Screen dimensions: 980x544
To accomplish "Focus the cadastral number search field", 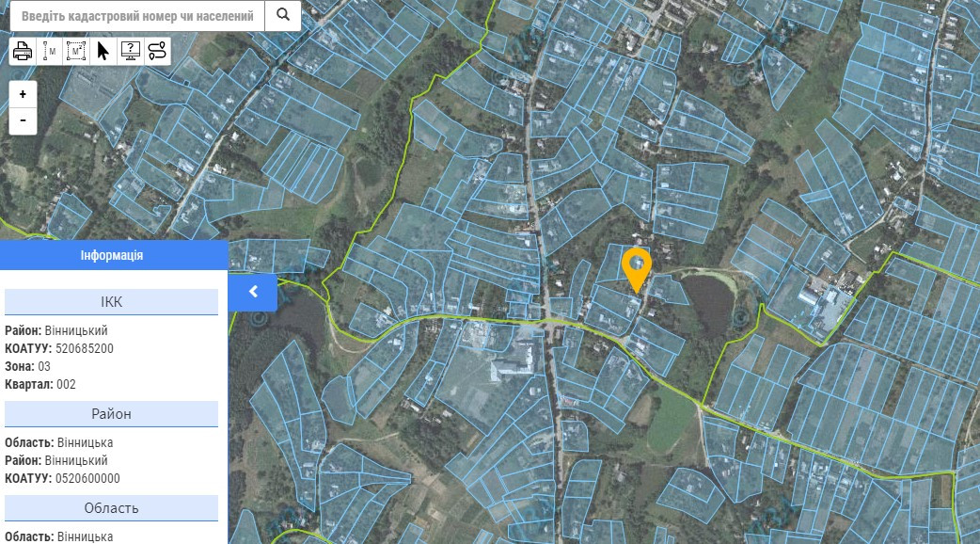I will pos(137,16).
